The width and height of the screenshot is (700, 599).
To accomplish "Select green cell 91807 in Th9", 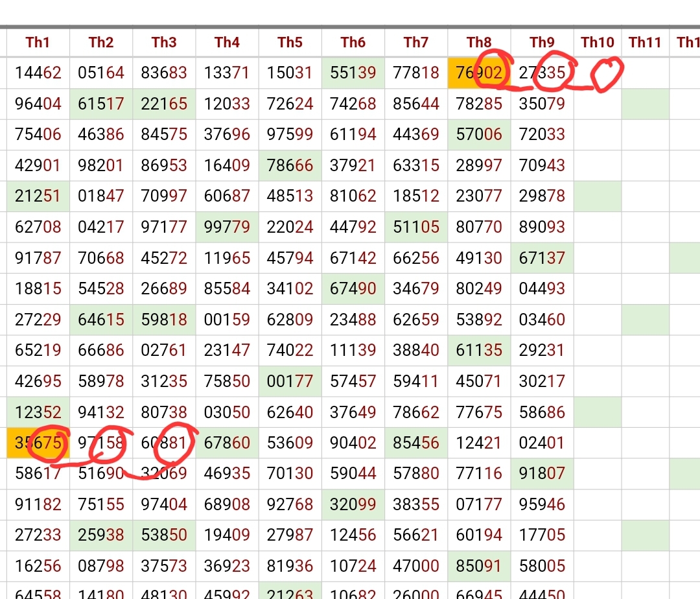I will click(x=542, y=474).
